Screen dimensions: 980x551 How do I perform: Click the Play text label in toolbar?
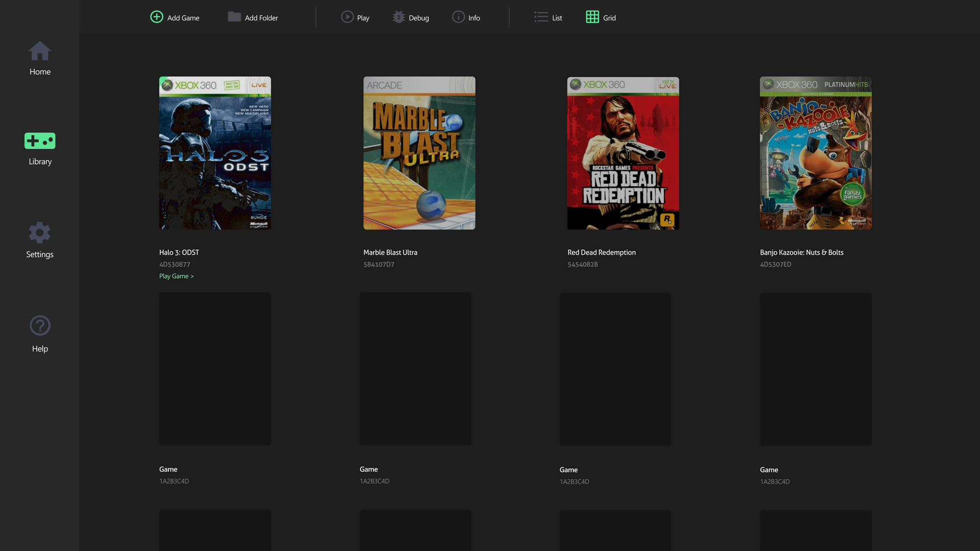point(363,18)
